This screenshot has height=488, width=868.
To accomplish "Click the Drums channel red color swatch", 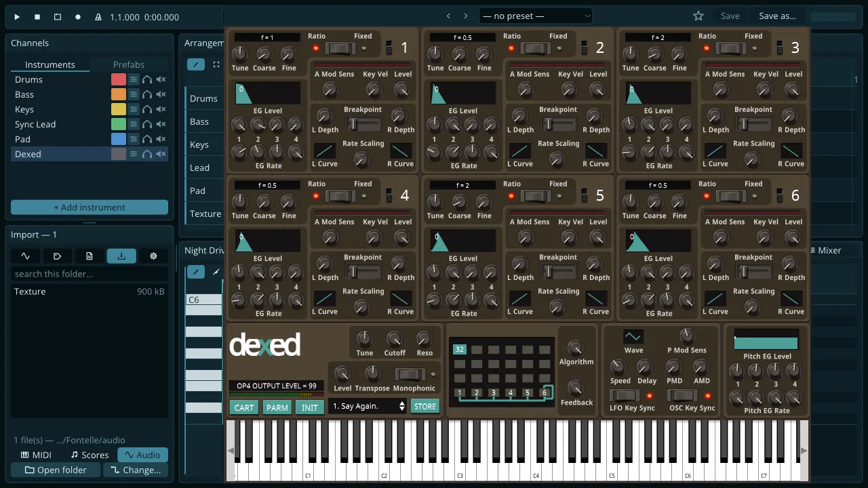I will (119, 79).
